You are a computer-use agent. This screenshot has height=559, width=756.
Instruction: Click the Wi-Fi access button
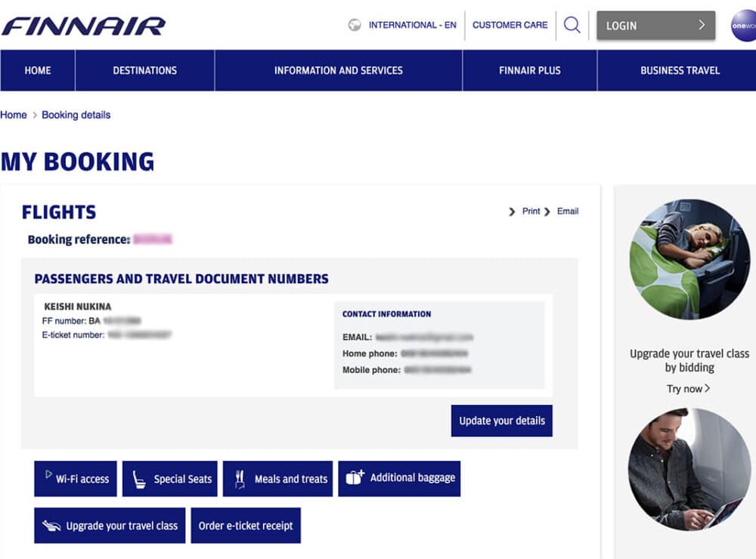tap(75, 478)
